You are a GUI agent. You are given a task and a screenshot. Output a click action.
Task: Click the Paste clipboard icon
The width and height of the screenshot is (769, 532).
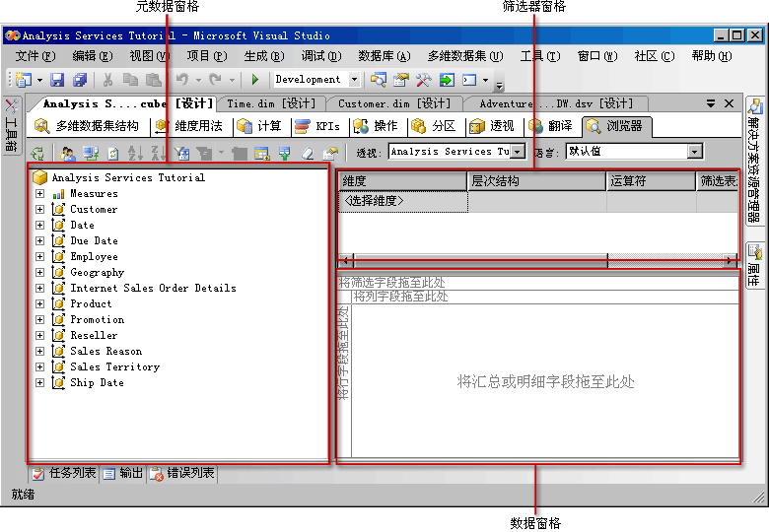point(154,80)
